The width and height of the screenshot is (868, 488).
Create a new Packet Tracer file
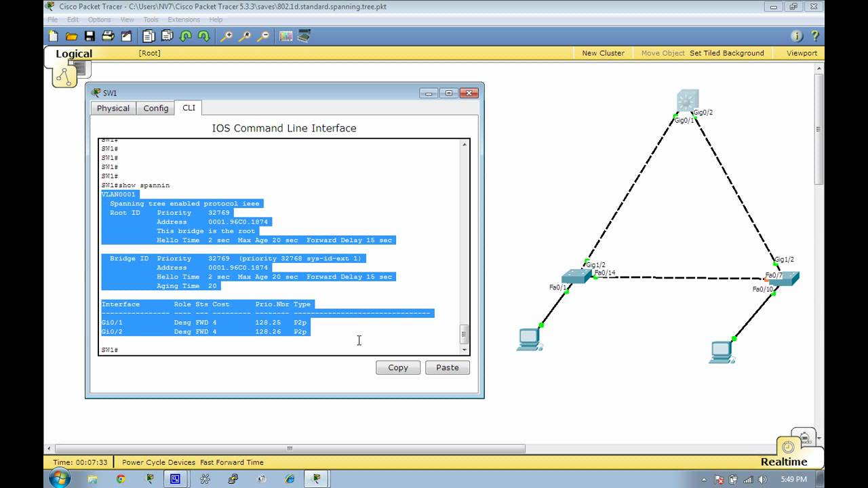click(x=54, y=36)
